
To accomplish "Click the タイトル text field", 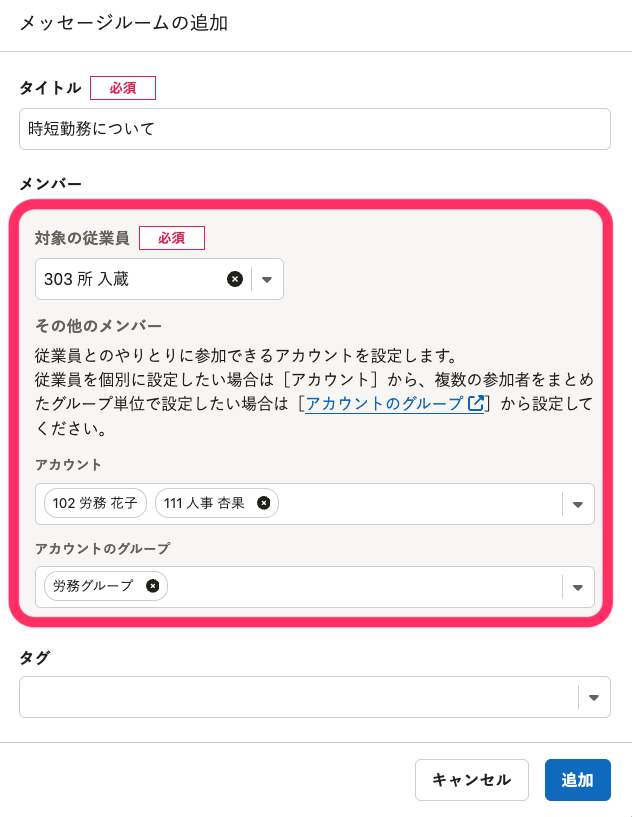I will click(x=314, y=129).
